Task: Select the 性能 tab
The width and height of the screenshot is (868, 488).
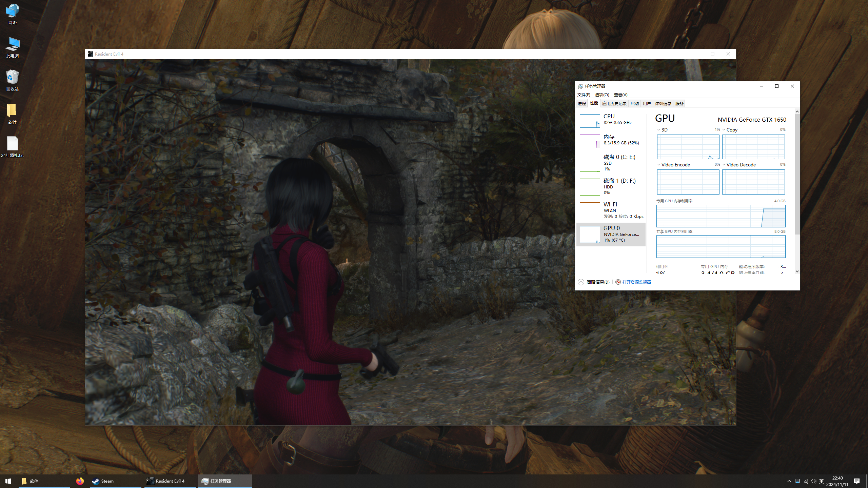Action: point(594,103)
